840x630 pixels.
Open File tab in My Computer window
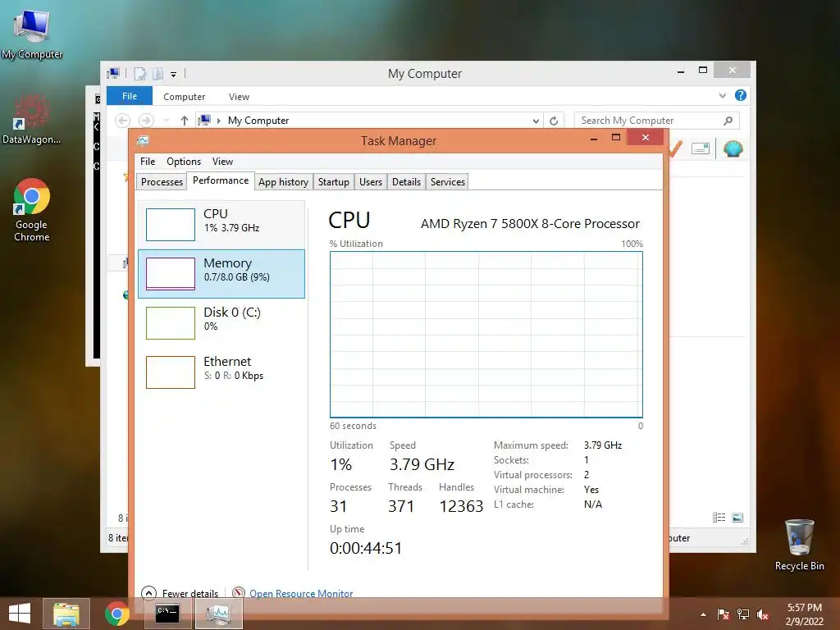coord(129,96)
